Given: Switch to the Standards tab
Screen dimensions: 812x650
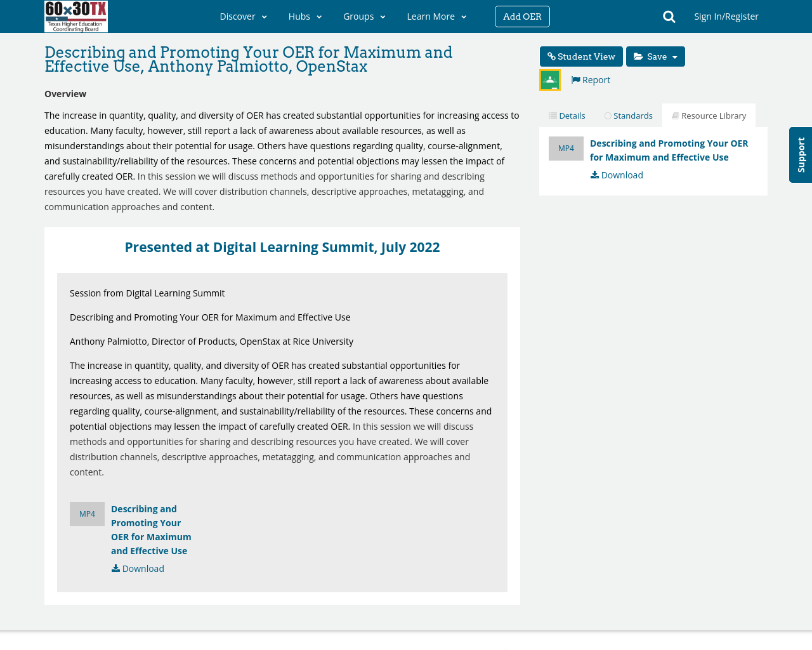Looking at the screenshot, I should (x=628, y=114).
